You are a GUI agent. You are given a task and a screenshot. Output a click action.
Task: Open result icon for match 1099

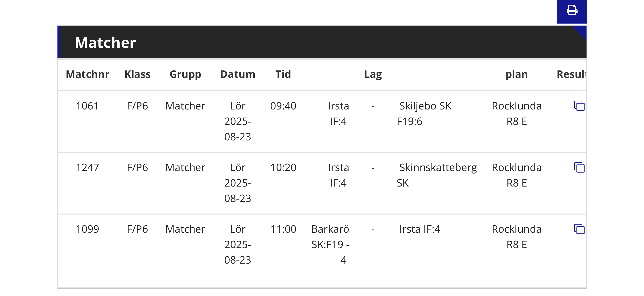tap(579, 229)
